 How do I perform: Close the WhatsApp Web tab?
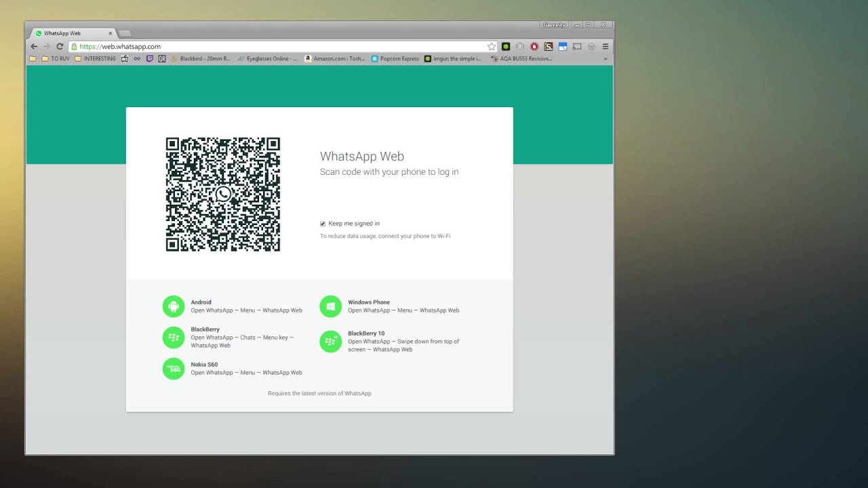click(x=111, y=33)
